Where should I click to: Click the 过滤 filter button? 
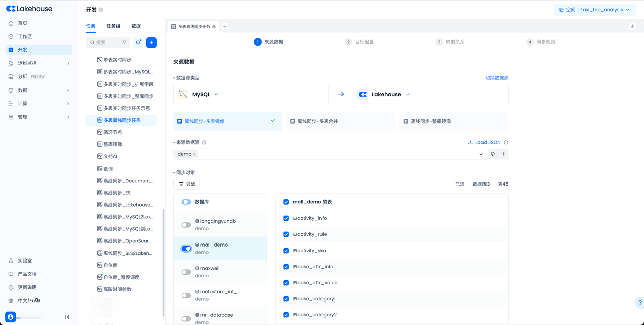click(187, 184)
